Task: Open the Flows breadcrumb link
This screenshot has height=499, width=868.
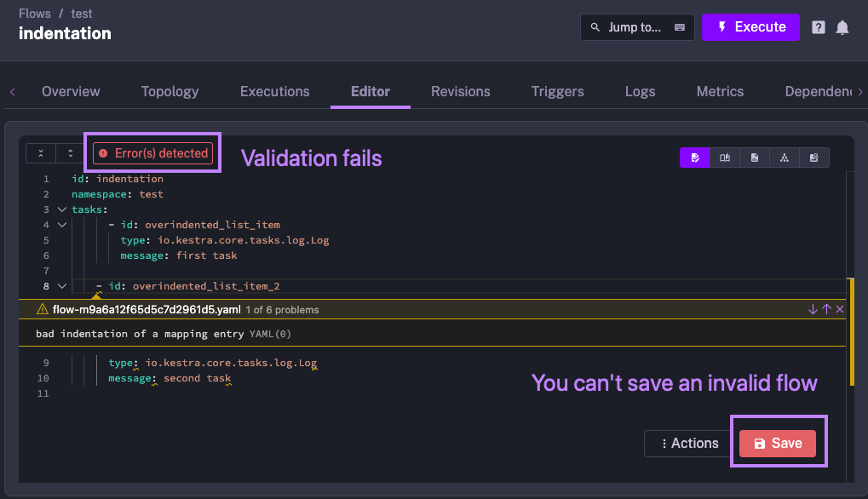Action: point(34,13)
